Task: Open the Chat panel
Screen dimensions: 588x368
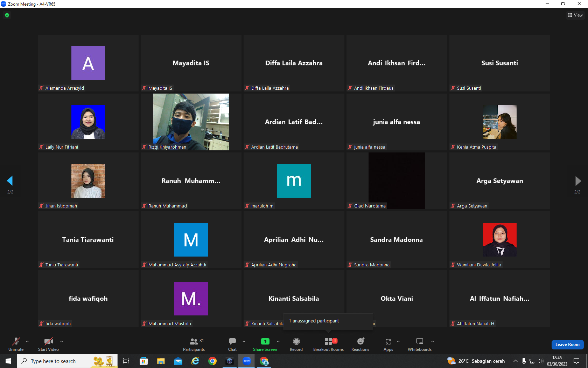Action: (232, 344)
